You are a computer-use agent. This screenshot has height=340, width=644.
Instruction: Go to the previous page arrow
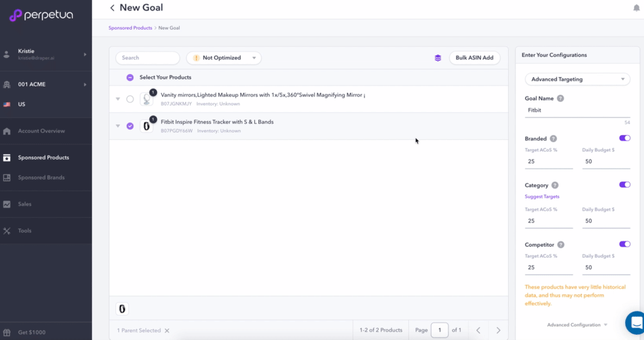click(x=478, y=330)
